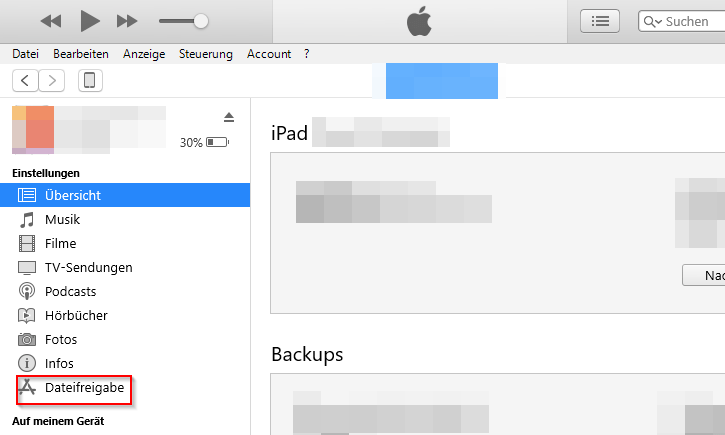Screen dimensions: 725x435
Task: Click the iPad device icon button
Action: pyautogui.click(x=90, y=81)
